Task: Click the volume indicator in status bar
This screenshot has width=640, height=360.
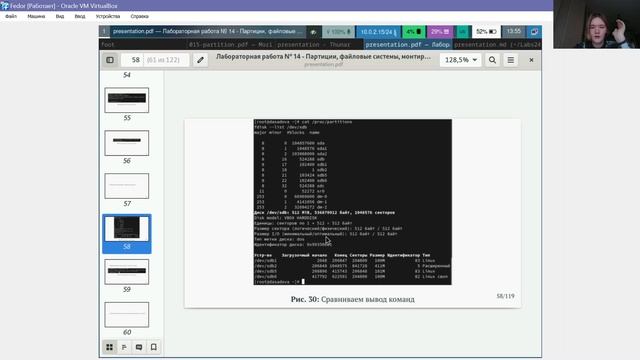Action: (338, 31)
